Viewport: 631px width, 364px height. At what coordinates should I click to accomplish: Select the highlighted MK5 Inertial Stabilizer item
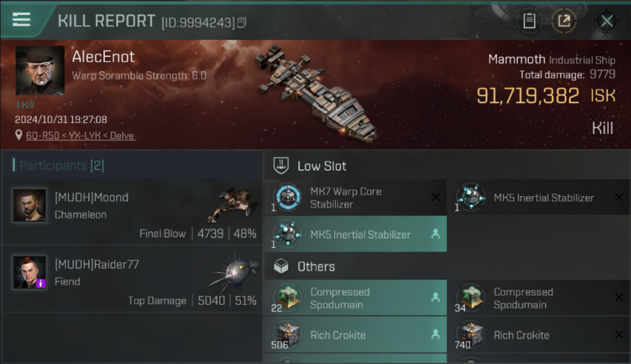[x=355, y=234]
